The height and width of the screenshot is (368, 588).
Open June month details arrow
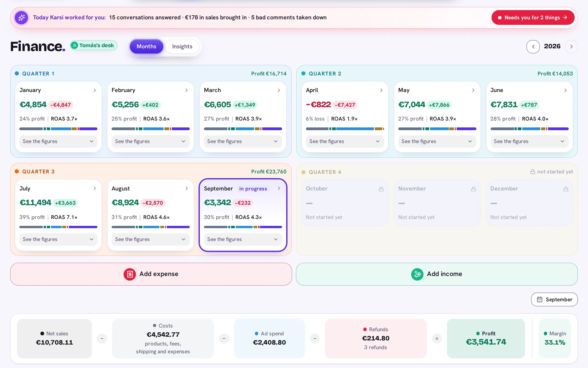pos(566,90)
